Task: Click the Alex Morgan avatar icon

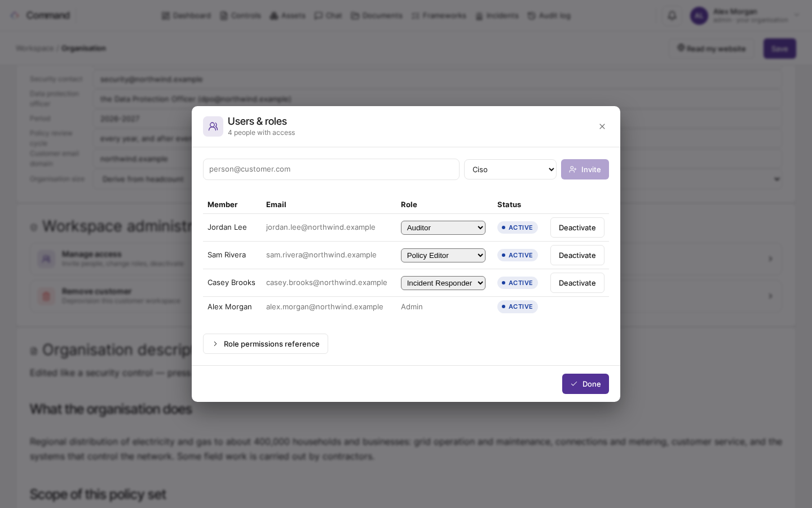Action: pyautogui.click(x=699, y=16)
